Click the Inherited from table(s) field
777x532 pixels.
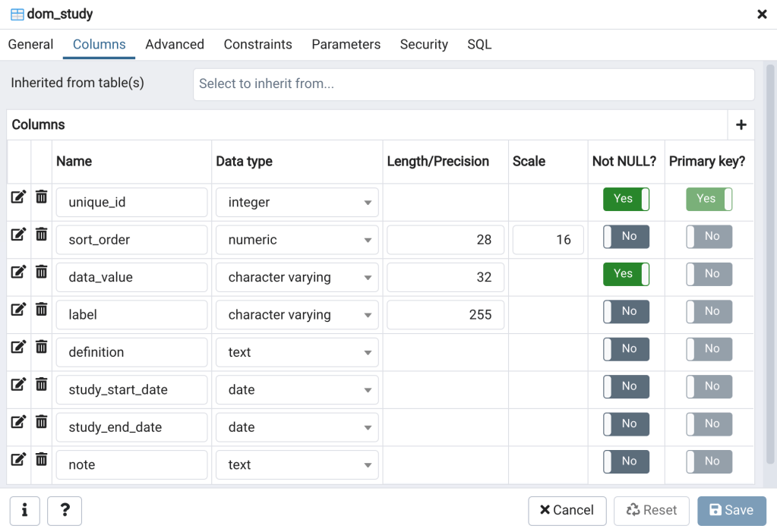pyautogui.click(x=473, y=84)
